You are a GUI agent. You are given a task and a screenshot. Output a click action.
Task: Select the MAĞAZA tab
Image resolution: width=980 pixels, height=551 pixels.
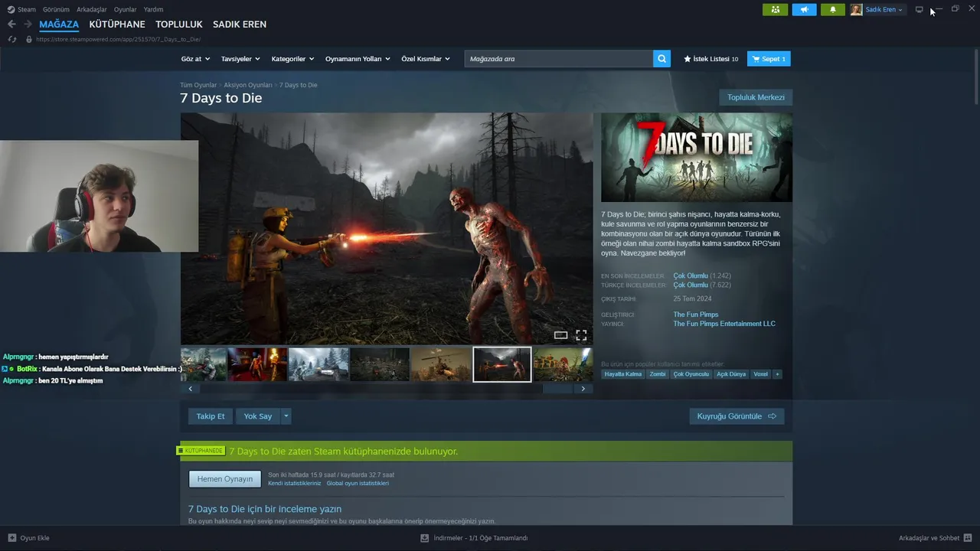pyautogui.click(x=59, y=24)
